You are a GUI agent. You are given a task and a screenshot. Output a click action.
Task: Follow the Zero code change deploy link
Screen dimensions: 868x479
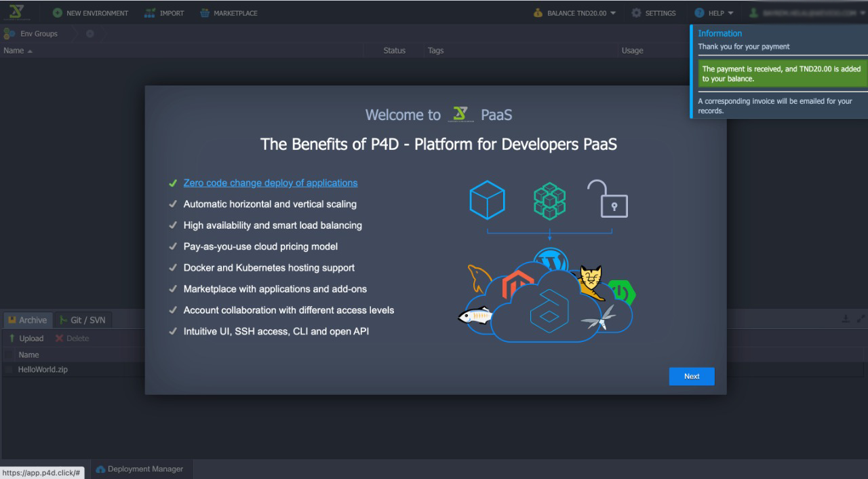point(271,183)
